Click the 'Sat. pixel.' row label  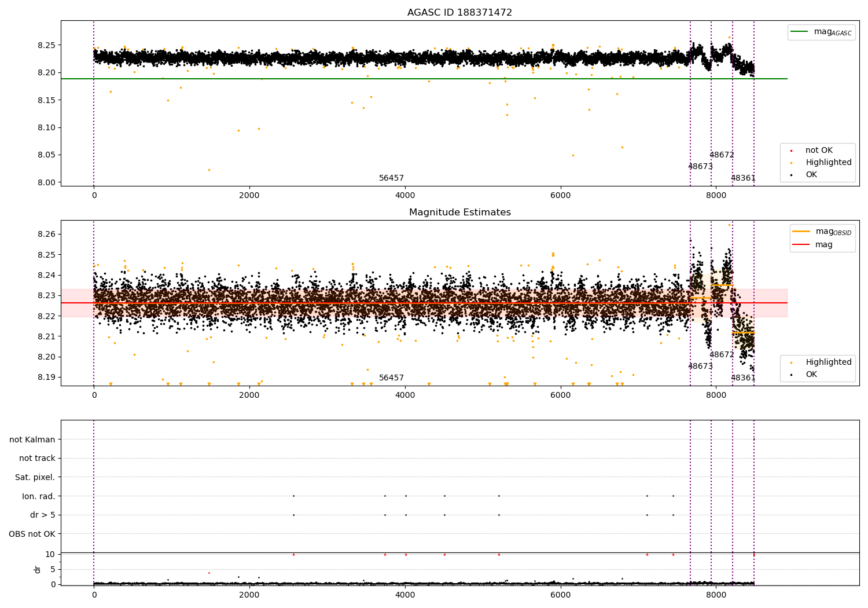pyautogui.click(x=35, y=477)
